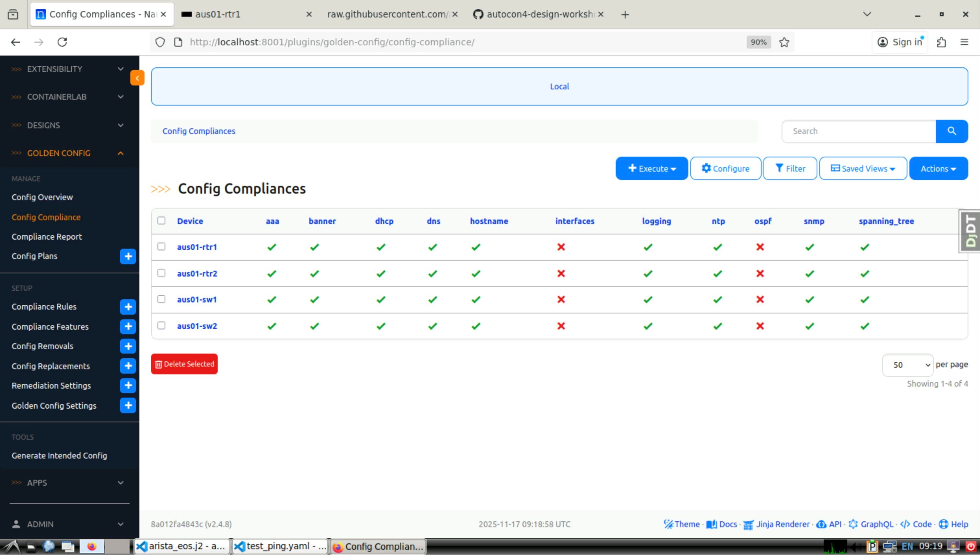Click the blue search magnifier button
The width and height of the screenshot is (980, 555).
coord(951,131)
